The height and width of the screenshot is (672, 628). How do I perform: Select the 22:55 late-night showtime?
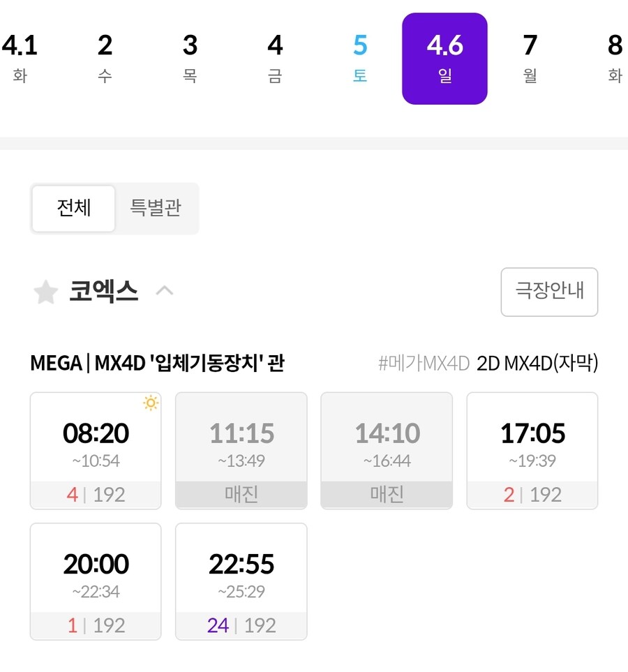coord(241,581)
